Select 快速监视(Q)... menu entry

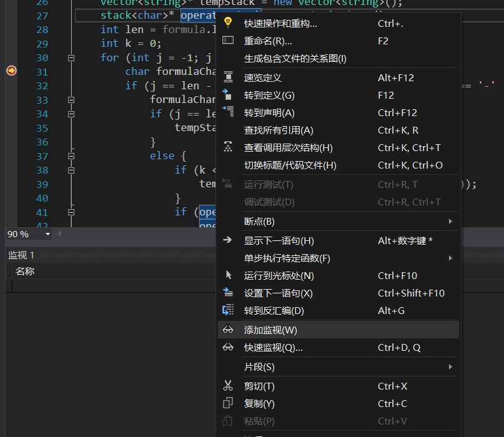point(338,348)
